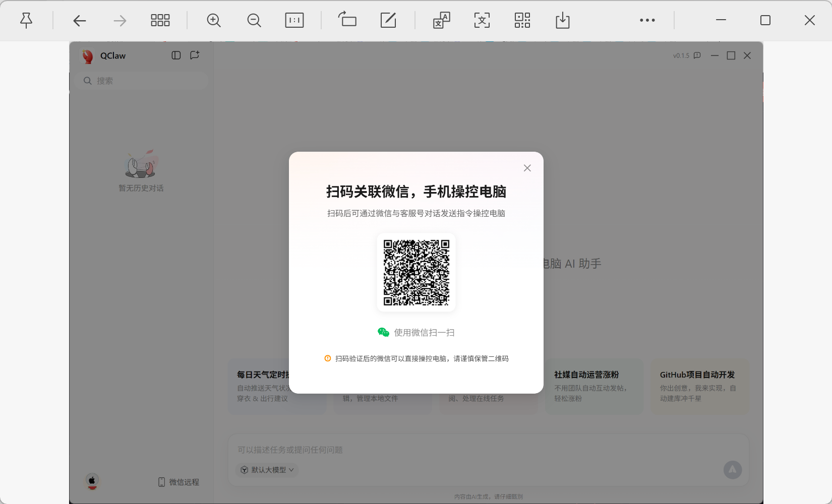Open 微信远程 in the sidebar
Viewport: 832px width, 504px height.
tap(179, 482)
